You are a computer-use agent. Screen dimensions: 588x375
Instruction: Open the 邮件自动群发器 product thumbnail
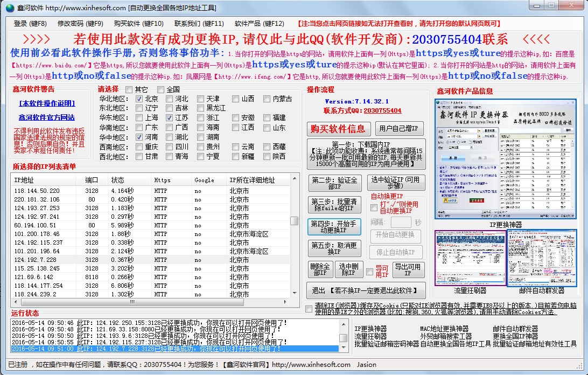coord(542,258)
